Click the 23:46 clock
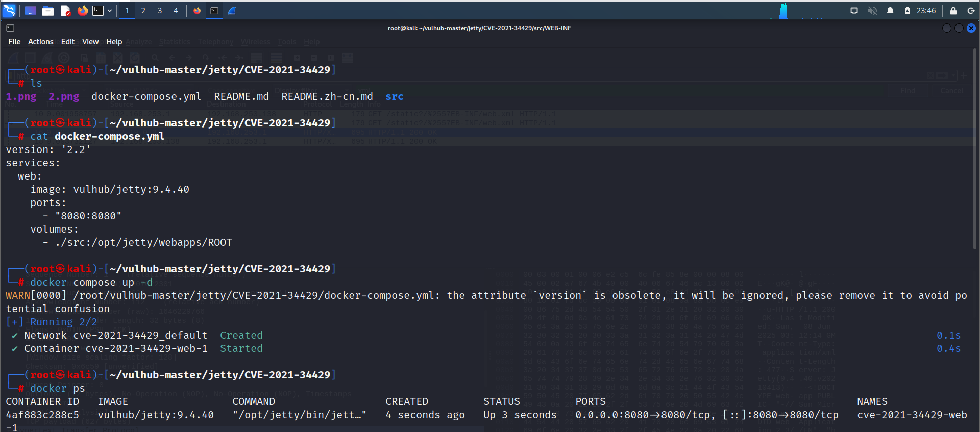 point(926,11)
